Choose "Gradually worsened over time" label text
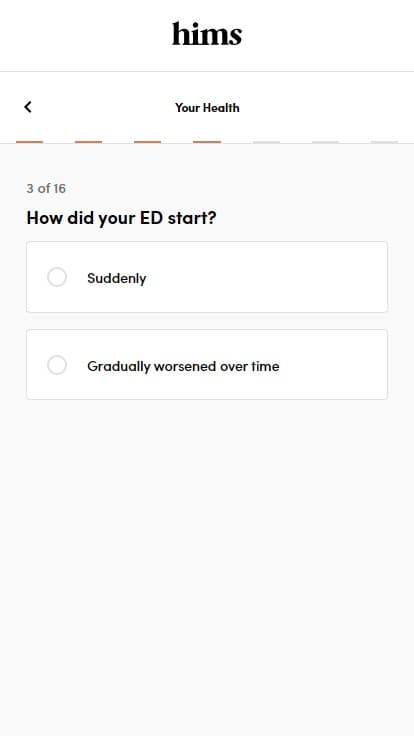Viewport: 414px width, 736px height. 183,366
